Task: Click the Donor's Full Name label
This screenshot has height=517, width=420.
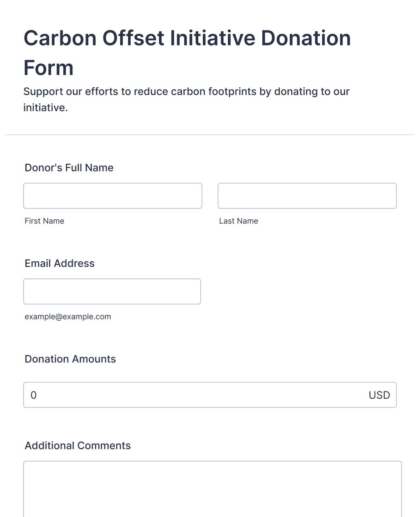Action: click(69, 168)
